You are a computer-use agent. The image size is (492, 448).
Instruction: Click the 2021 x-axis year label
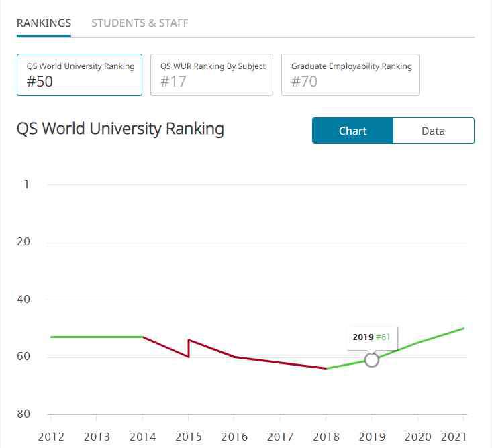tap(454, 437)
